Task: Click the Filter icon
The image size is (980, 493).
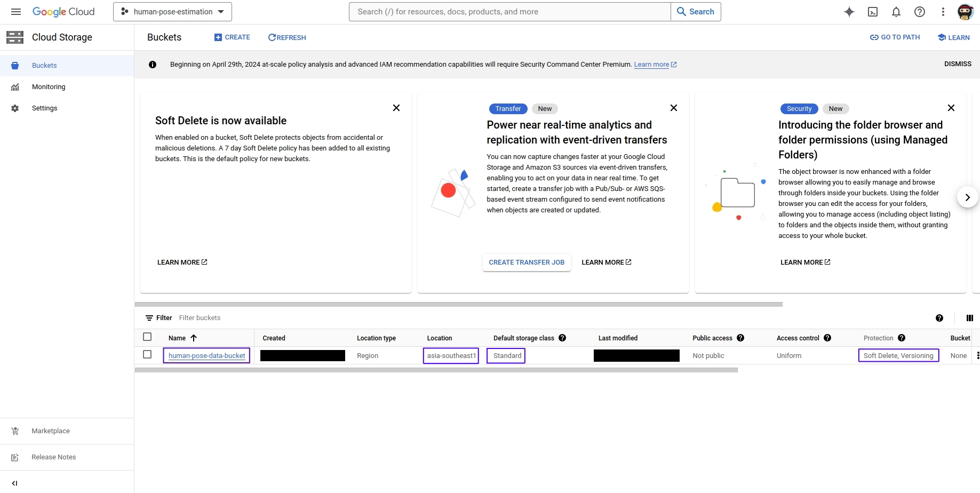Action: [149, 318]
